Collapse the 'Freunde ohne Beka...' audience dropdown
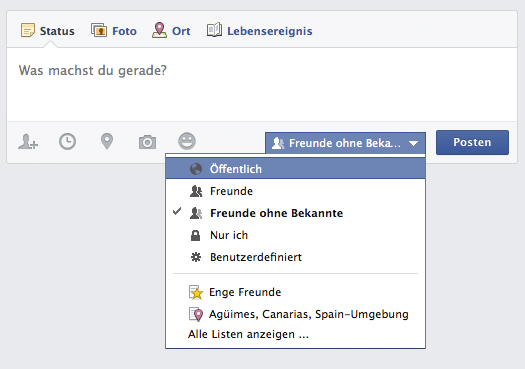 [x=345, y=143]
